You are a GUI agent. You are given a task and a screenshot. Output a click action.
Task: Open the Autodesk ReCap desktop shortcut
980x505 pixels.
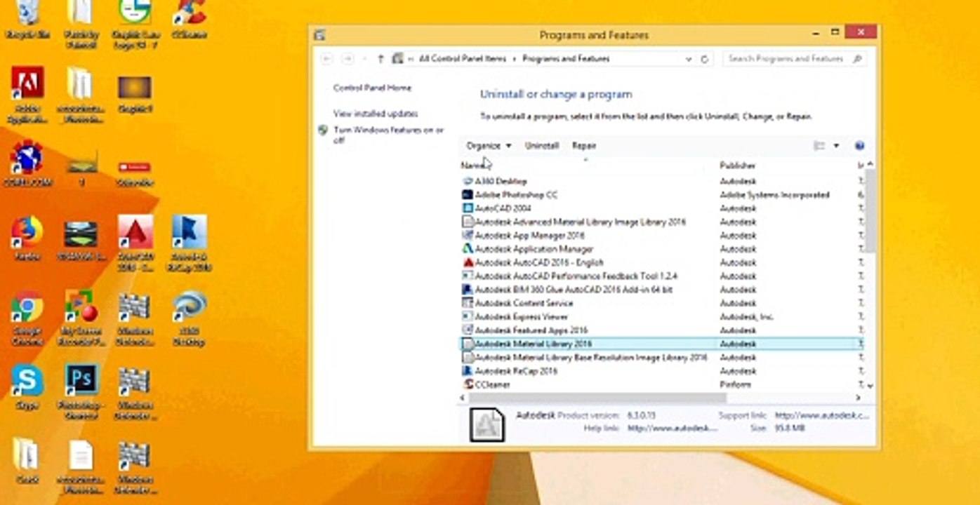coord(189,243)
